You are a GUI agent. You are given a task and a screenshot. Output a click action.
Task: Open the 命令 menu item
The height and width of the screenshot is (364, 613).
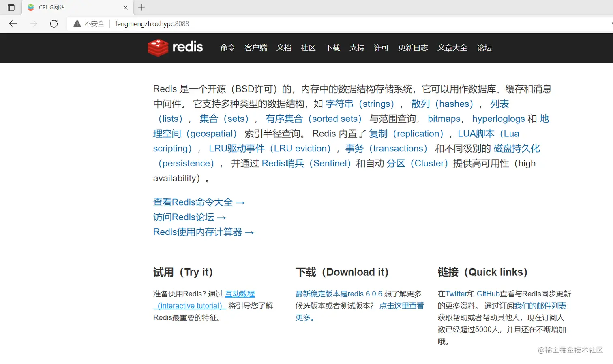point(227,47)
